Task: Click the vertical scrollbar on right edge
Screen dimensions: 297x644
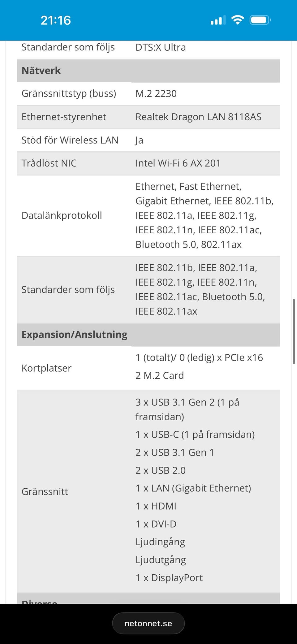Action: coord(294,331)
